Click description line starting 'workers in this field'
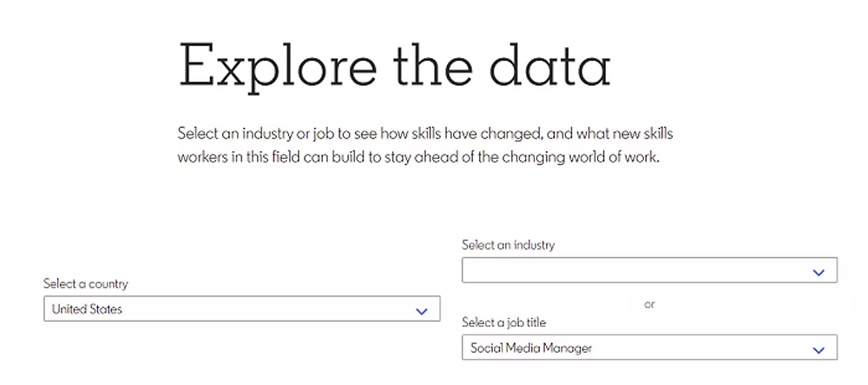 click(418, 157)
